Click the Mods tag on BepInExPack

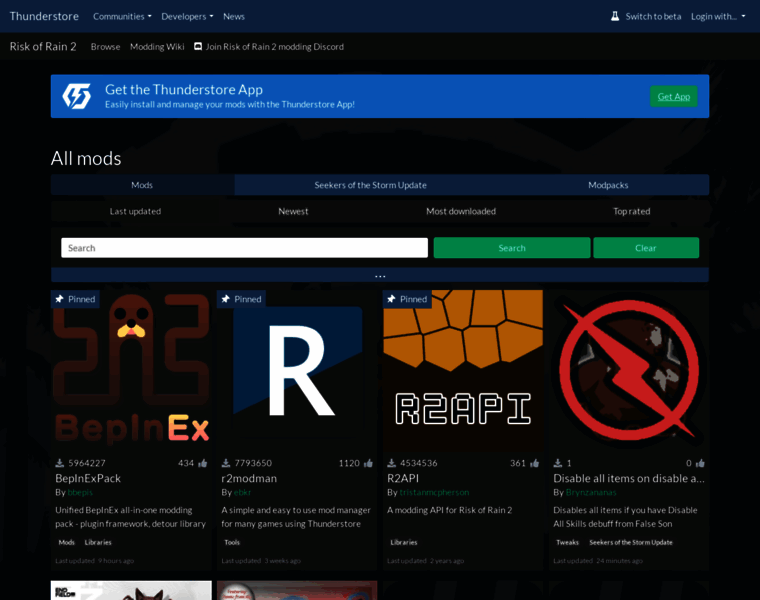click(66, 542)
